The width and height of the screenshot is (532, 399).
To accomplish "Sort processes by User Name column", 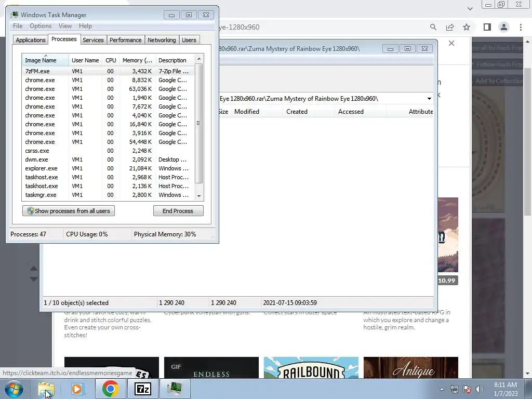I will pyautogui.click(x=85, y=60).
